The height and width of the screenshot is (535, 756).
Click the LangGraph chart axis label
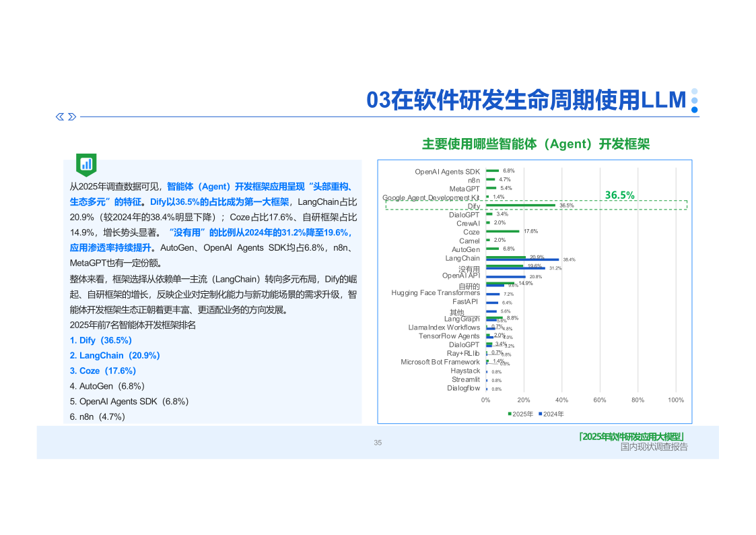tap(462, 319)
